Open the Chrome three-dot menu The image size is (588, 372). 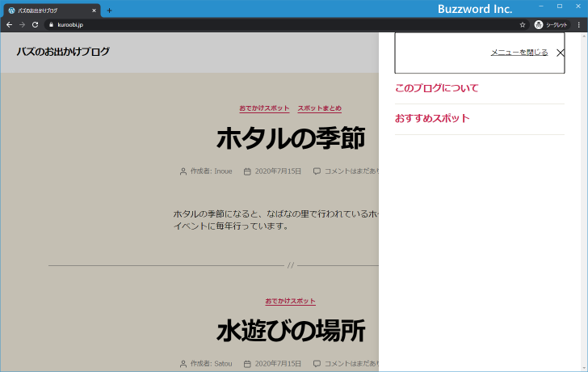point(579,25)
